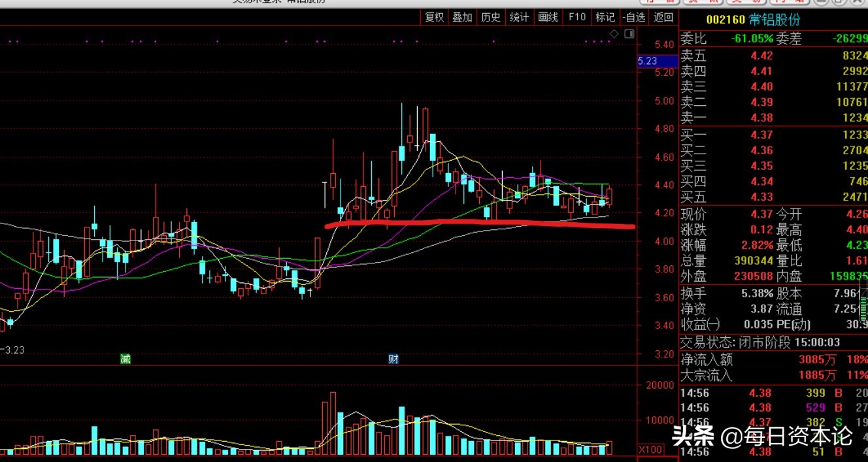Open the green 减 event marker
The image size is (868, 462).
[x=125, y=359]
